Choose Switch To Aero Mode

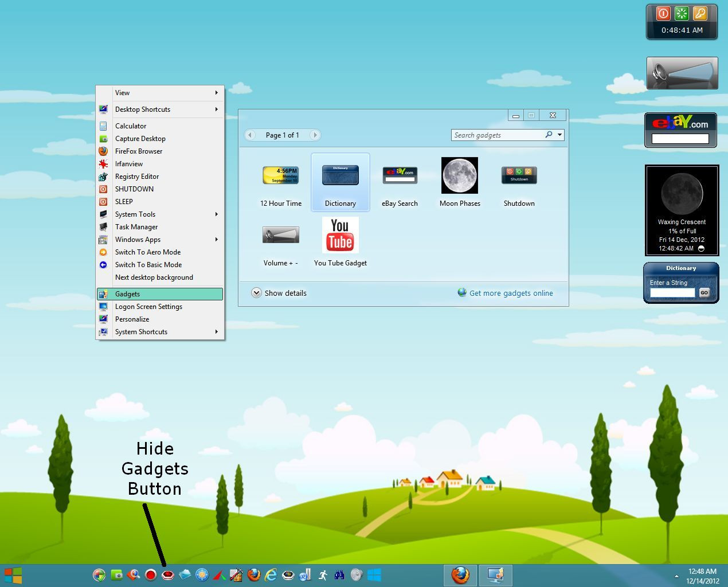[x=148, y=252]
